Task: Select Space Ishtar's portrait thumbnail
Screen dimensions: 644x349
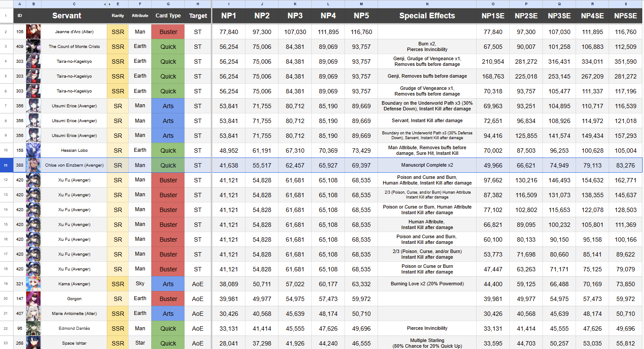Action: coord(33,343)
